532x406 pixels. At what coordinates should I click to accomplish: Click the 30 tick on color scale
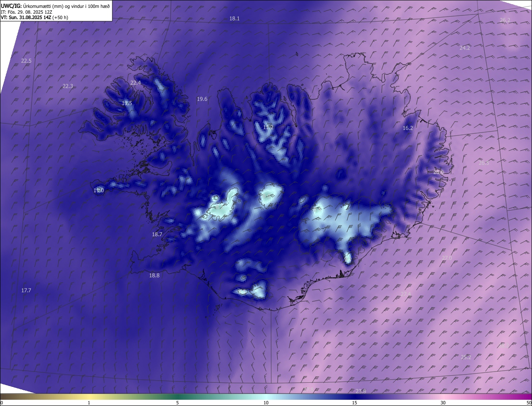pyautogui.click(x=443, y=403)
